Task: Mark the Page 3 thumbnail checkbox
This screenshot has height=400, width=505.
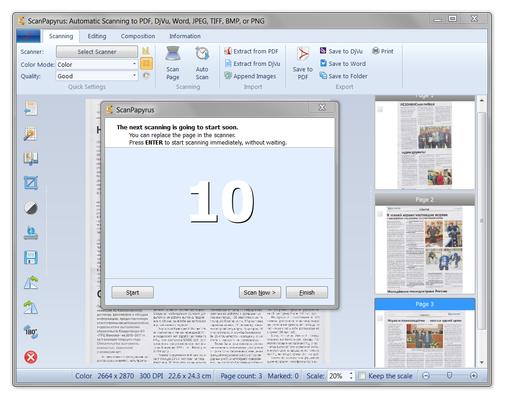Action: 380,318
